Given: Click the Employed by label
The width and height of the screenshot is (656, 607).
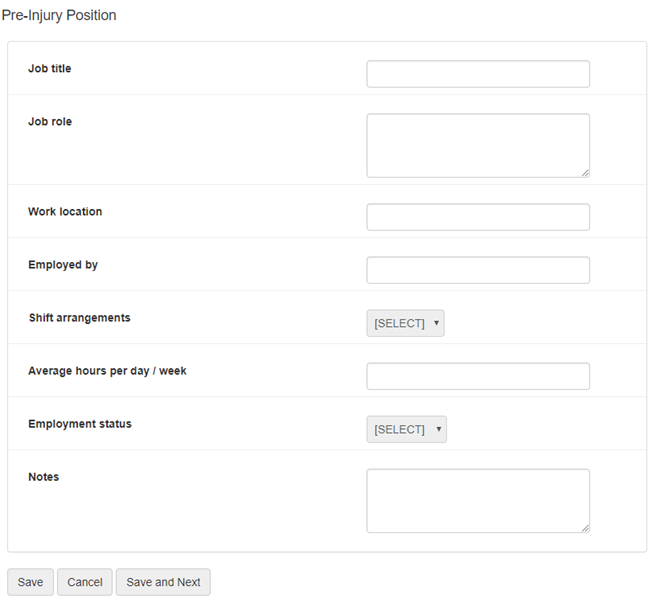Looking at the screenshot, I should [63, 265].
